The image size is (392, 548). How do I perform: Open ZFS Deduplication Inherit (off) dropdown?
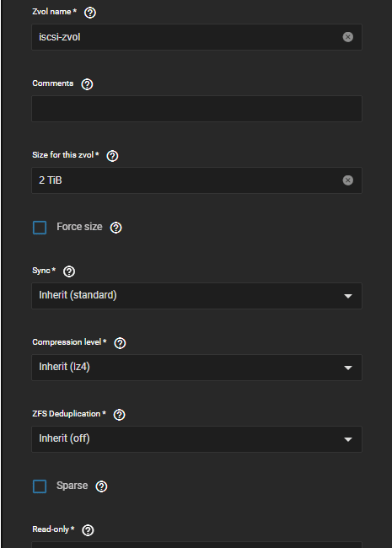(196, 439)
